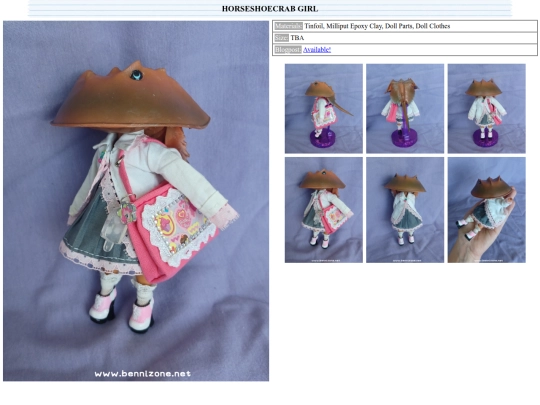
Task: Open the Blogpost "Available!" link
Action: pos(317,50)
